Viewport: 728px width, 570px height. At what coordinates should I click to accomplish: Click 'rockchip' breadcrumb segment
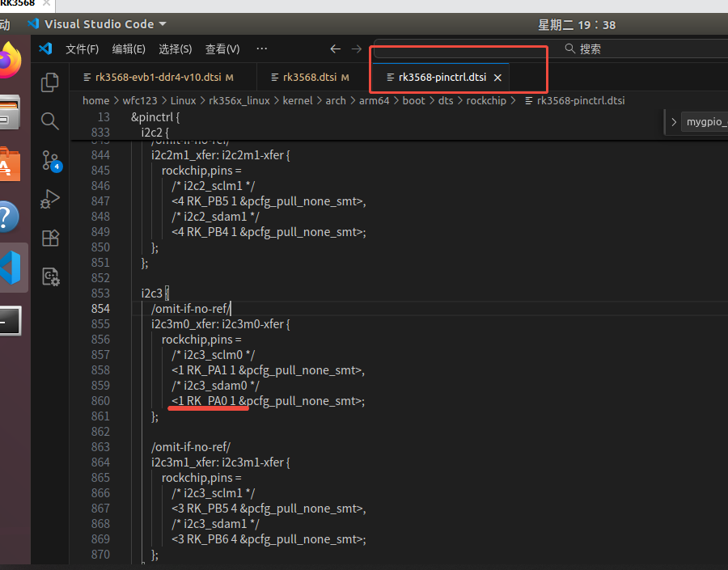485,101
